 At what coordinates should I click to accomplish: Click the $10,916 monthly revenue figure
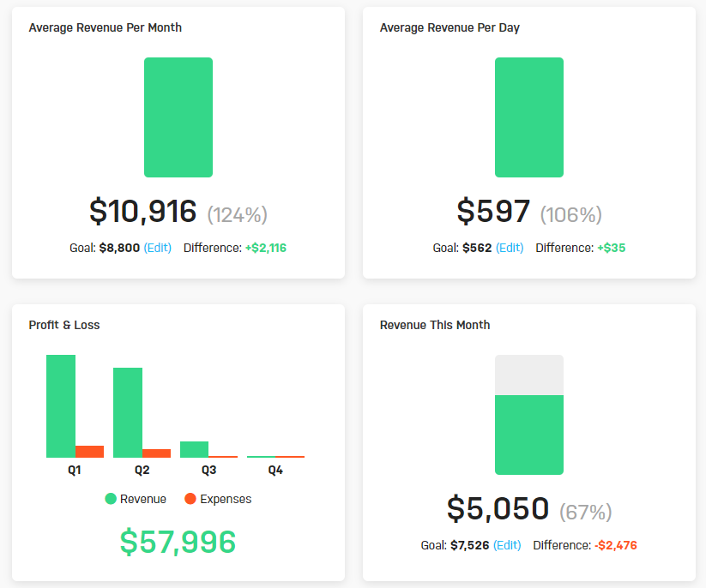tap(143, 211)
